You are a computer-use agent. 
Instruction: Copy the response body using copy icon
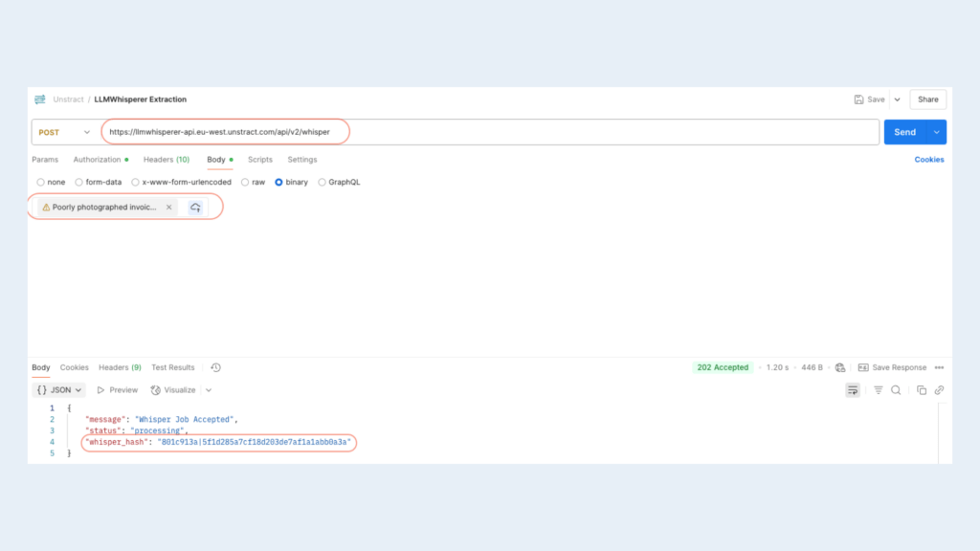[922, 390]
